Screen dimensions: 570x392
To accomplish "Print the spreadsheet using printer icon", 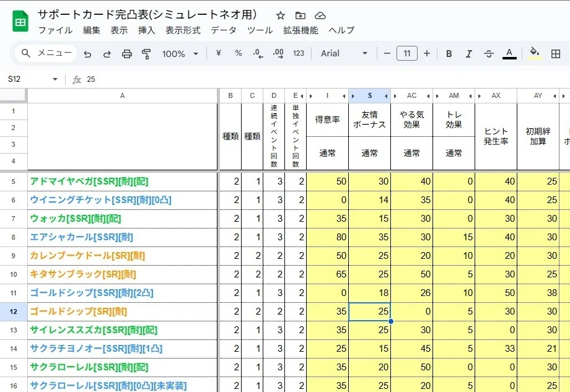I will 126,54.
